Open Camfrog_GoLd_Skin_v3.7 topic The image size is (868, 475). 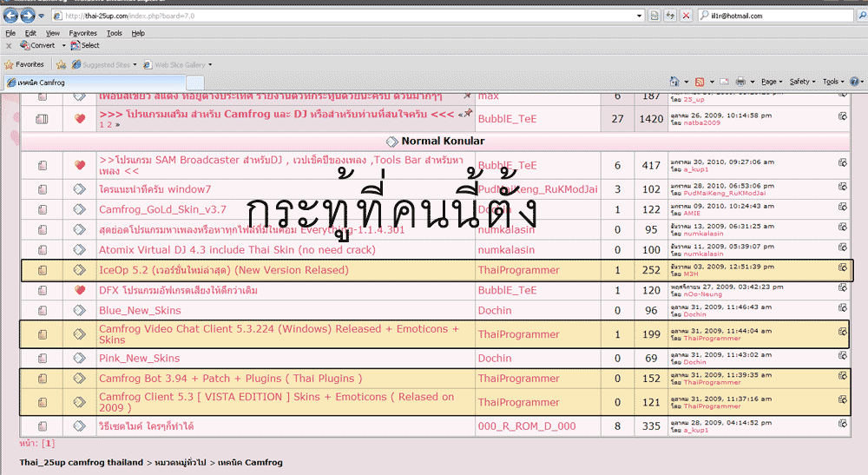click(x=163, y=210)
